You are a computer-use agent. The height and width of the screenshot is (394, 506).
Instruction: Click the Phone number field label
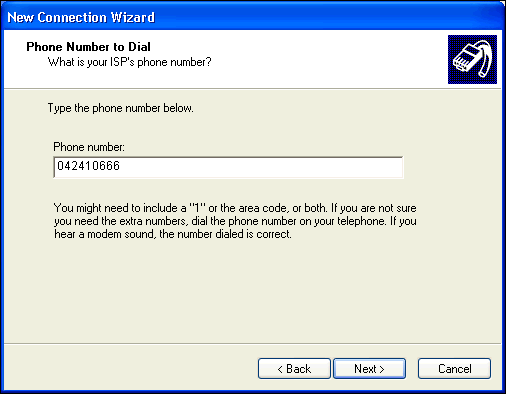[x=89, y=147]
